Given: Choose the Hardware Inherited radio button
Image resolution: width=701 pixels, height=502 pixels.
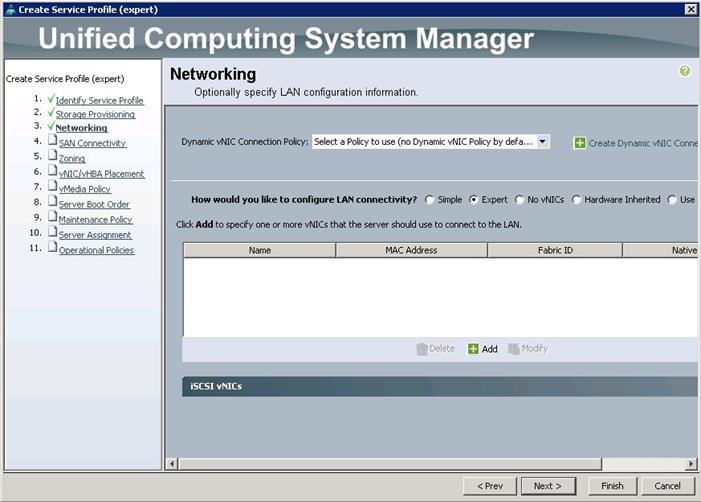Looking at the screenshot, I should coord(577,200).
